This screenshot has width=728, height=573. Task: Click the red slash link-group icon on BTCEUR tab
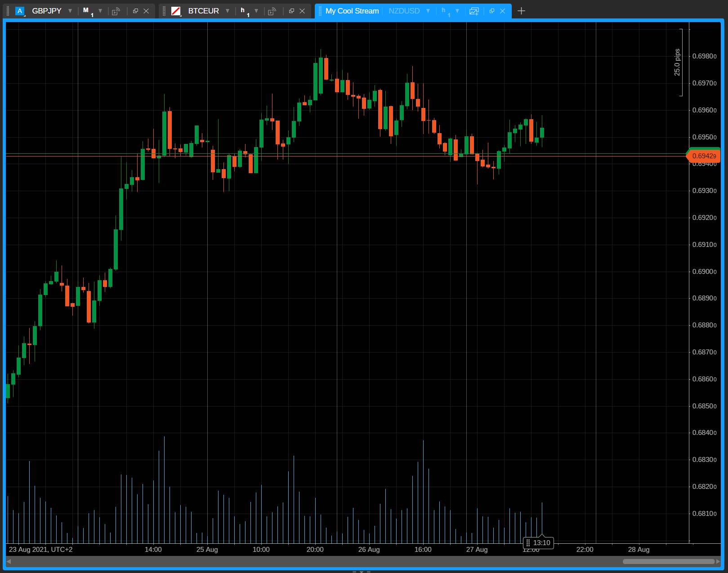[176, 11]
